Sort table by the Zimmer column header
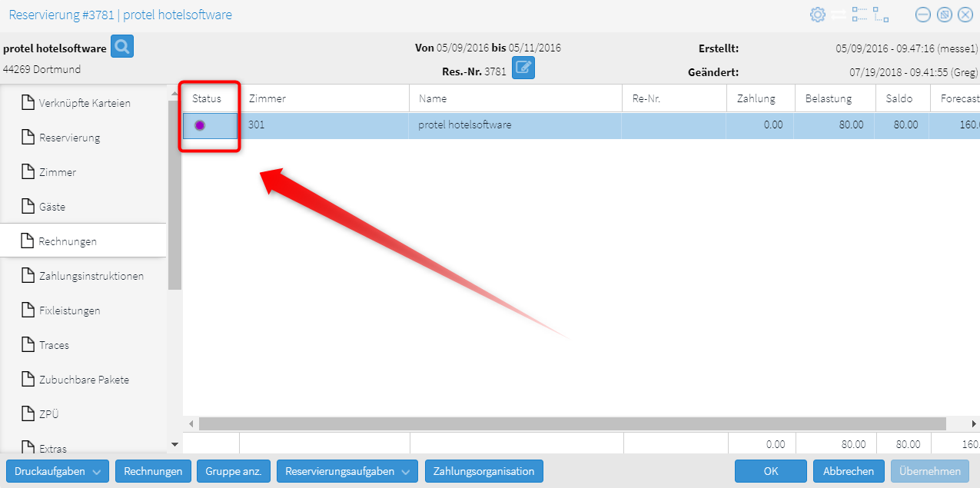 tap(267, 98)
